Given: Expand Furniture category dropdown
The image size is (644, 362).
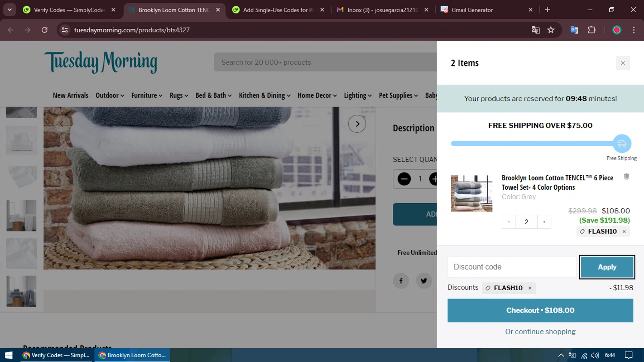Looking at the screenshot, I should pyautogui.click(x=147, y=95).
